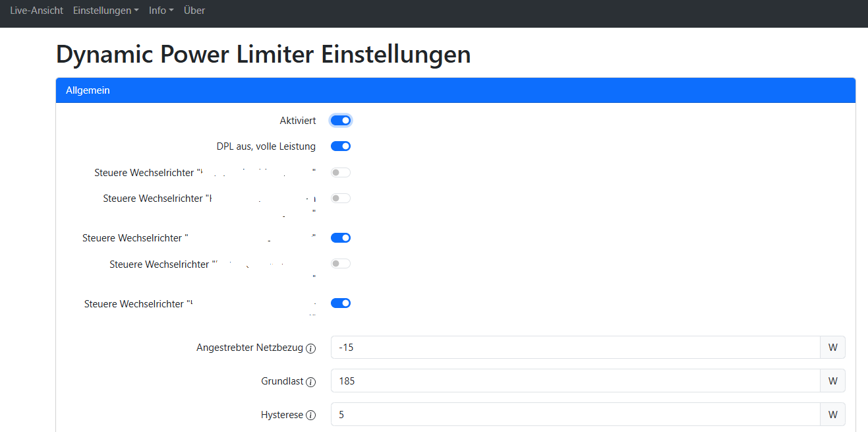Image resolution: width=868 pixels, height=432 pixels.
Task: Select the Hysterese value field
Action: [x=575, y=415]
